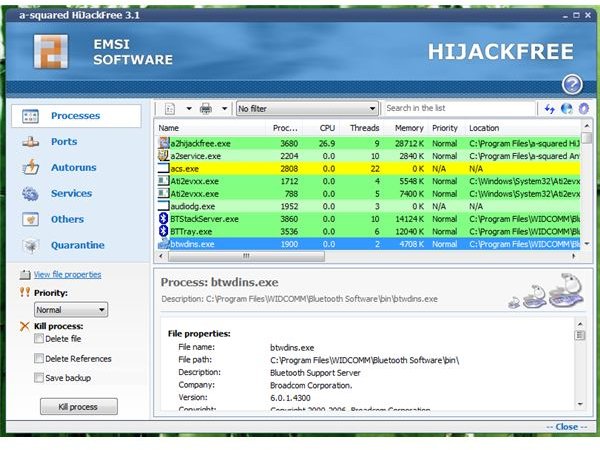Image resolution: width=600 pixels, height=450 pixels.
Task: Switch to Autoruns section
Action: (x=73, y=168)
